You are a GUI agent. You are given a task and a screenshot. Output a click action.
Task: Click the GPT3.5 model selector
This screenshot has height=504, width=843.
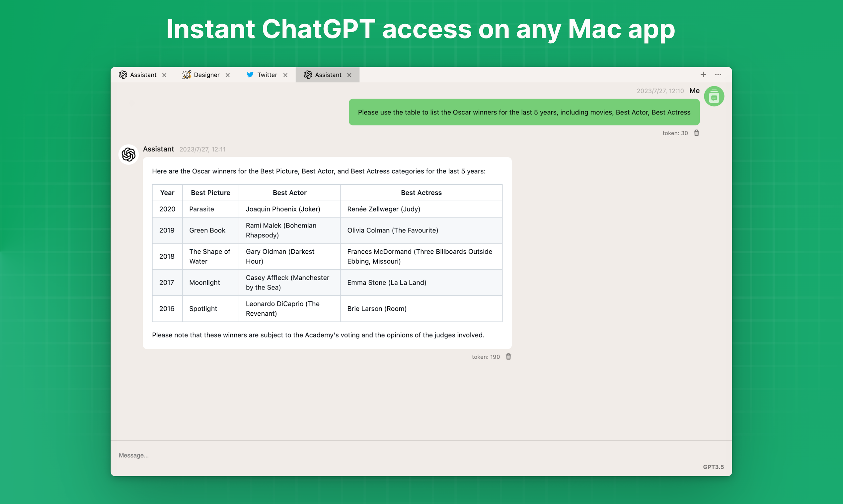[713, 467]
